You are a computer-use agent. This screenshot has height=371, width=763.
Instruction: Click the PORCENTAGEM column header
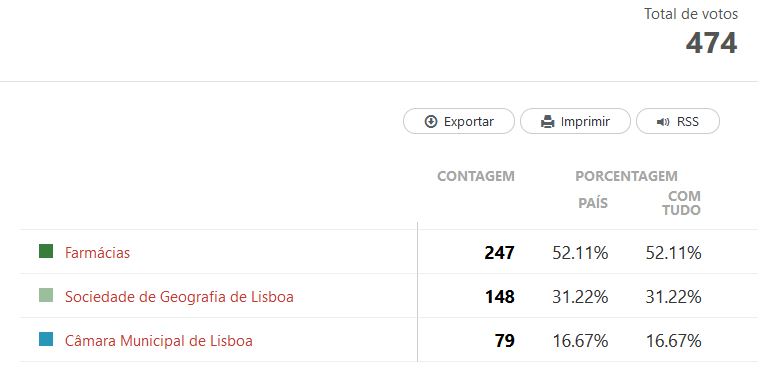tap(626, 176)
